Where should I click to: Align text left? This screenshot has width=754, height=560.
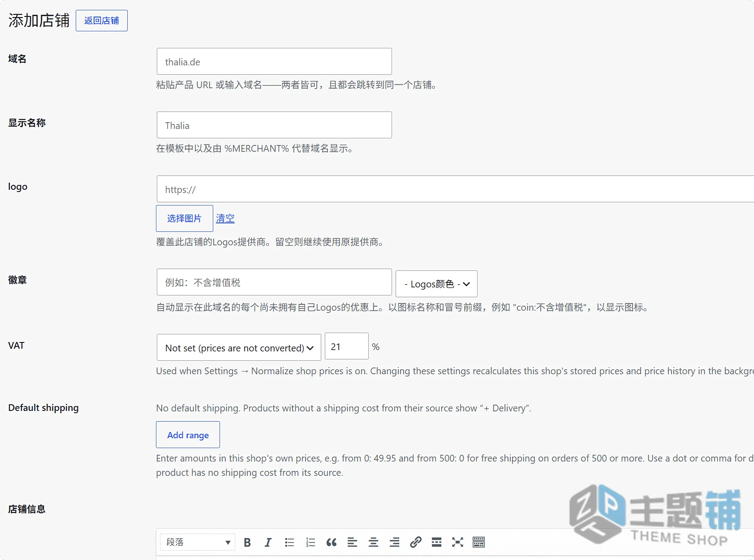coord(353,543)
